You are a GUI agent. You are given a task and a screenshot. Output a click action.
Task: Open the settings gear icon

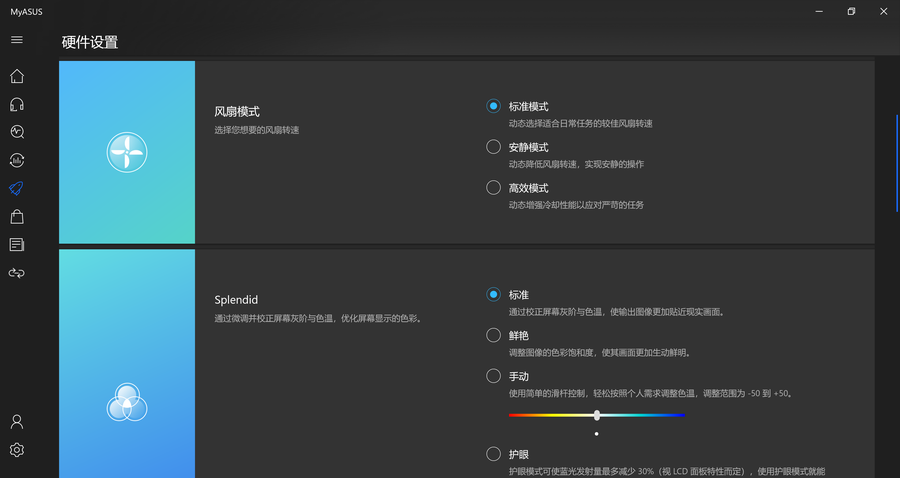point(16,450)
